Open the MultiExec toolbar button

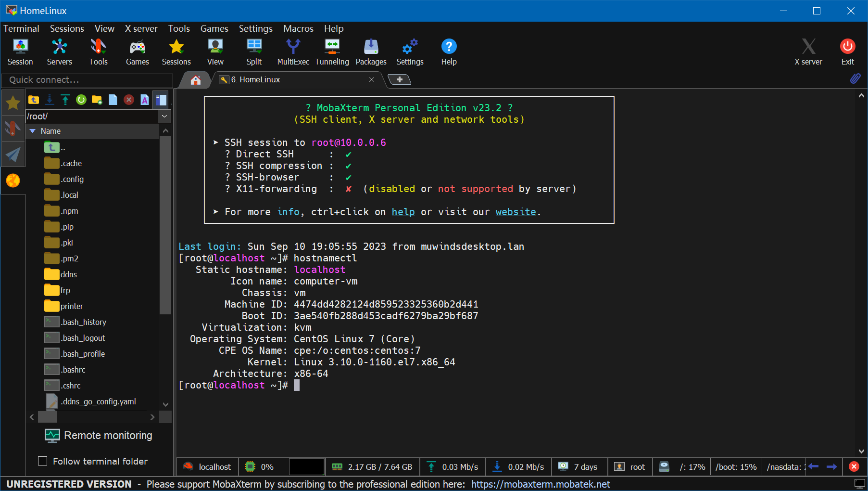point(293,52)
